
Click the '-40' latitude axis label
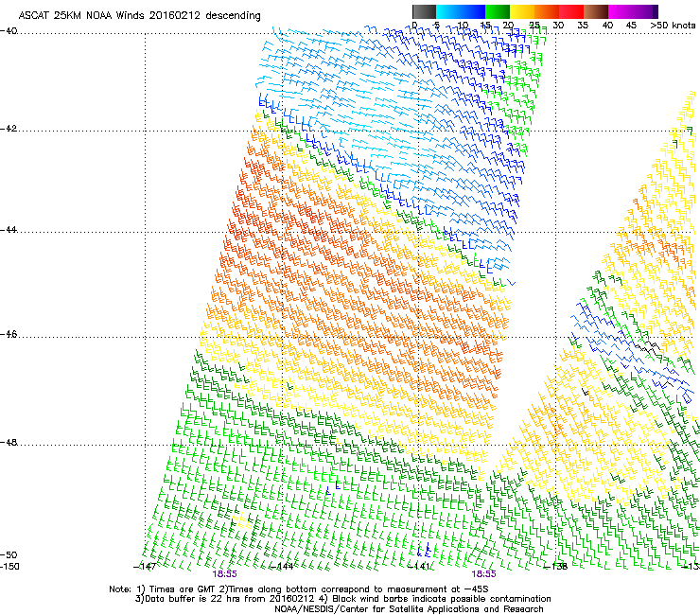click(9, 31)
